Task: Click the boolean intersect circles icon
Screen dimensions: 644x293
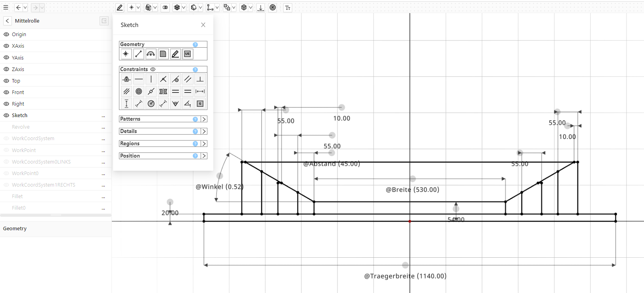Action: pos(165,8)
